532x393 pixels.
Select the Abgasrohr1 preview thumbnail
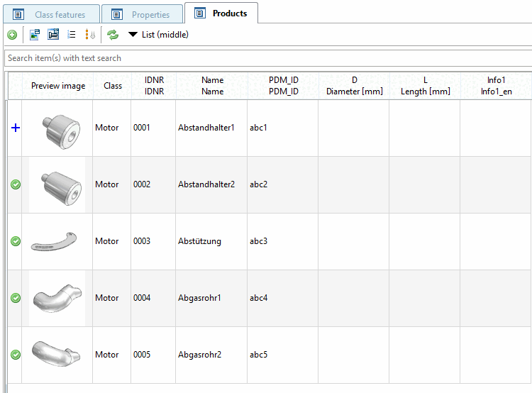pyautogui.click(x=57, y=298)
